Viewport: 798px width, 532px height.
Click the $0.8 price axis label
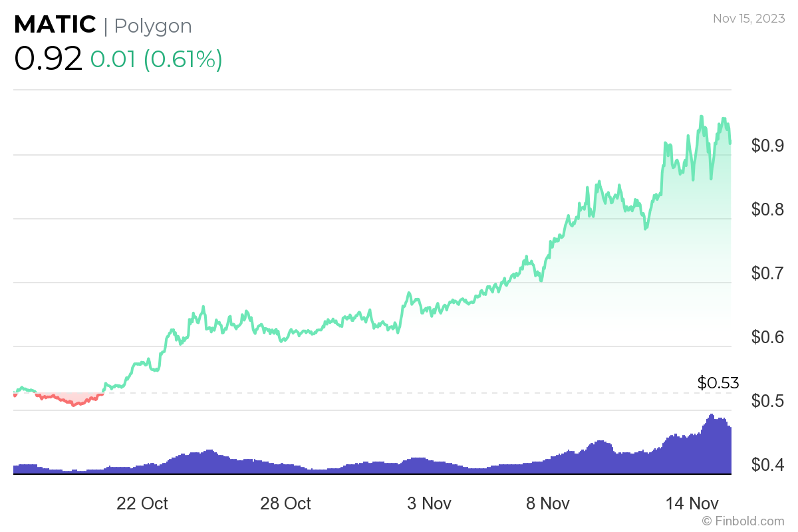coord(767,209)
